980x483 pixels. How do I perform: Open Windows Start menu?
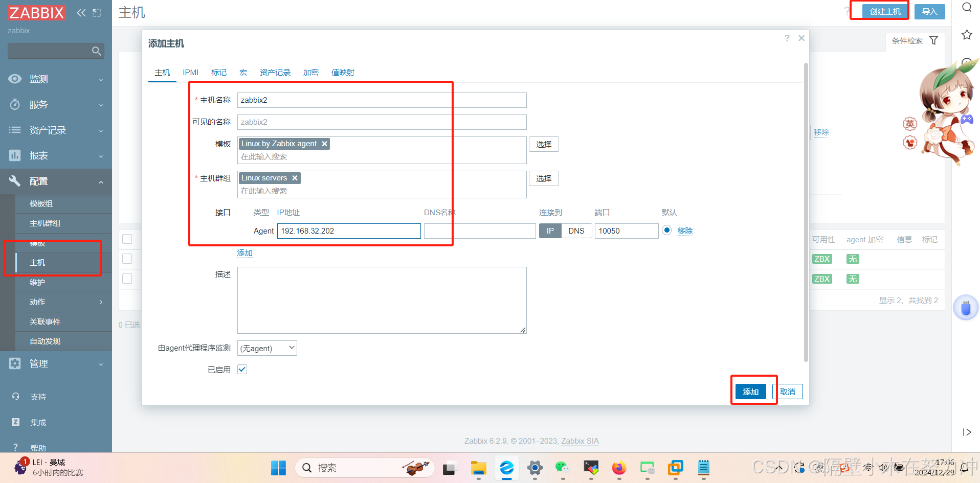click(278, 468)
